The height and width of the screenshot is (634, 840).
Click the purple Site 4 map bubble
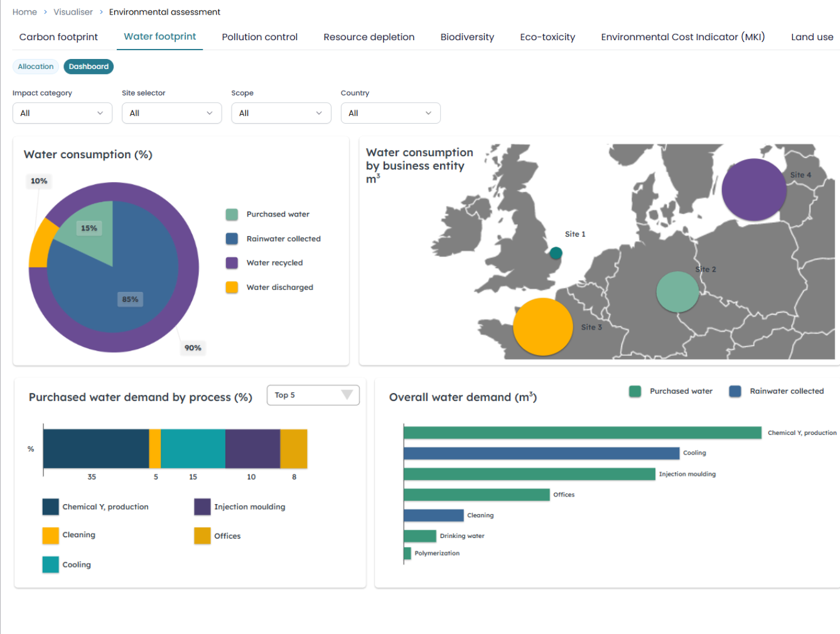[x=753, y=190]
